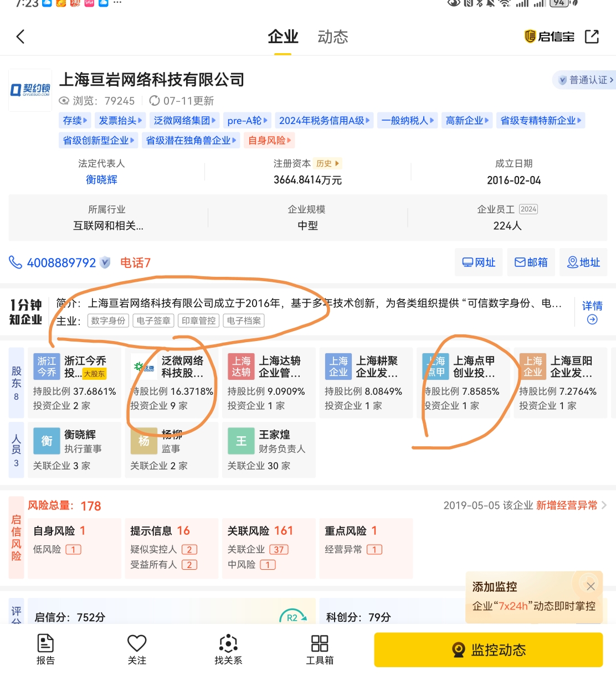Open the company 简介 text

coord(309,303)
